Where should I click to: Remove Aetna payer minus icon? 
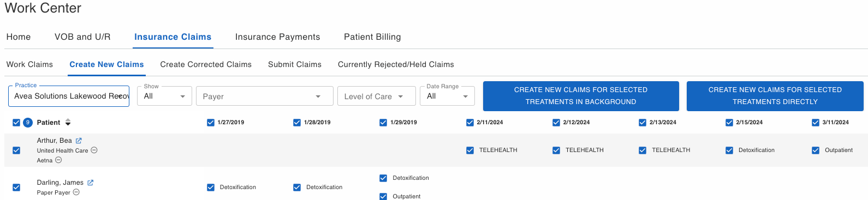pyautogui.click(x=58, y=160)
